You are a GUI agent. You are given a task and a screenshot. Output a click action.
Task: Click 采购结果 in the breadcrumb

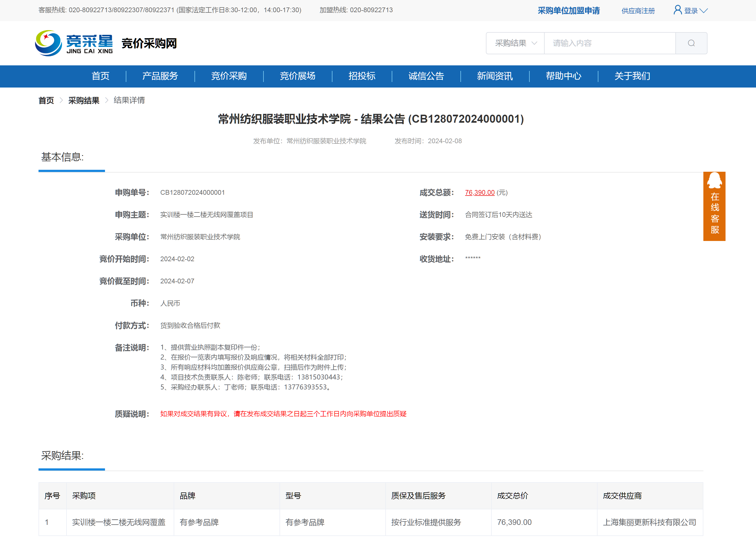pyautogui.click(x=84, y=101)
